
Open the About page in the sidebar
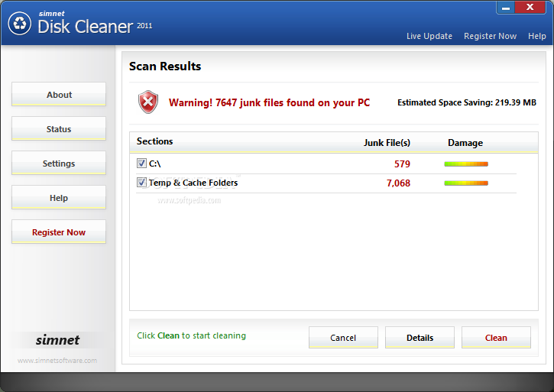pos(59,95)
